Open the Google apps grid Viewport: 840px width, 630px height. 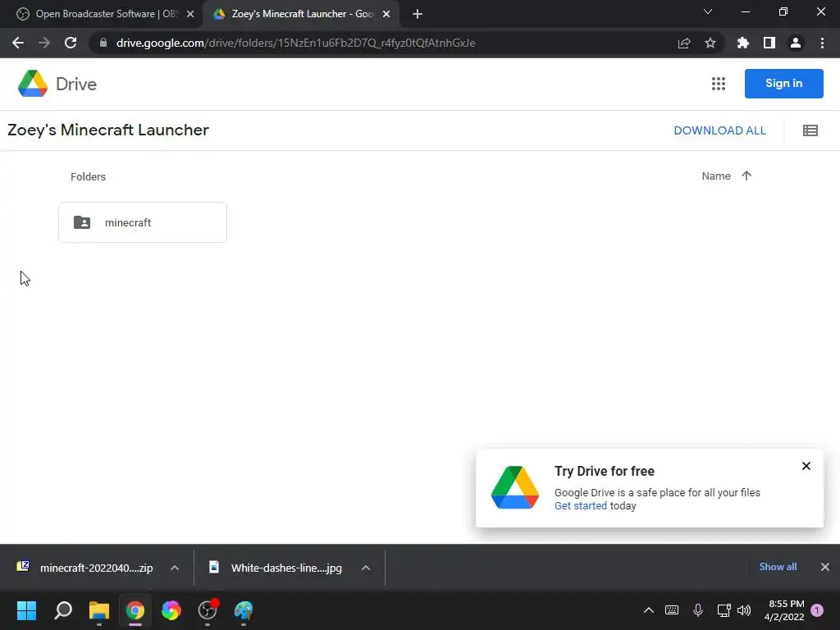click(x=719, y=84)
